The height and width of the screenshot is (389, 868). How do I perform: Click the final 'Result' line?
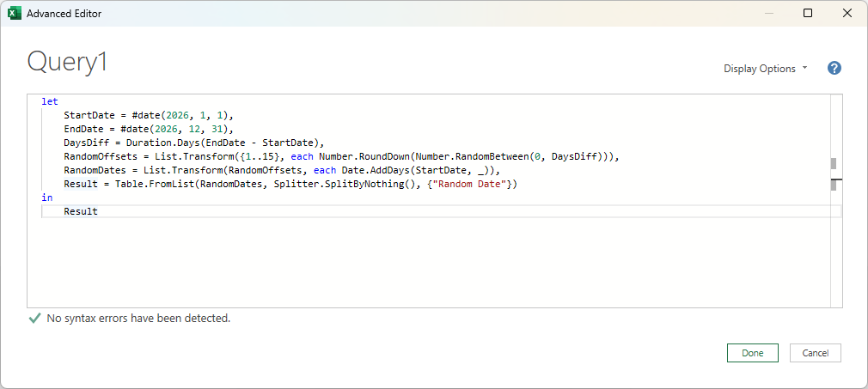[x=81, y=211]
